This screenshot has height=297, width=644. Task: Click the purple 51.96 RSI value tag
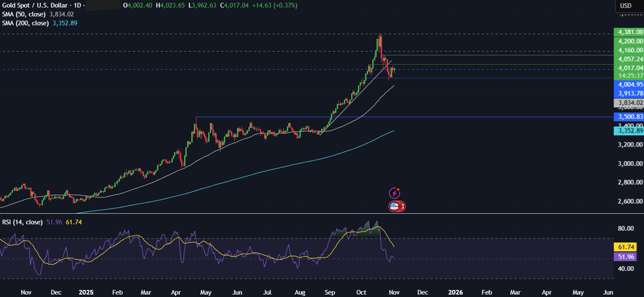click(x=628, y=257)
